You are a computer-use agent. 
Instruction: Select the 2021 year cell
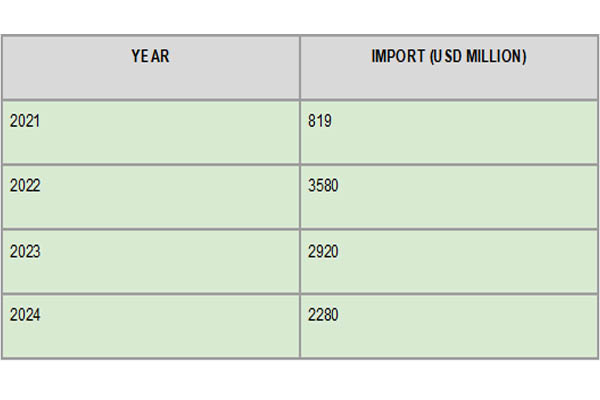tap(151, 132)
